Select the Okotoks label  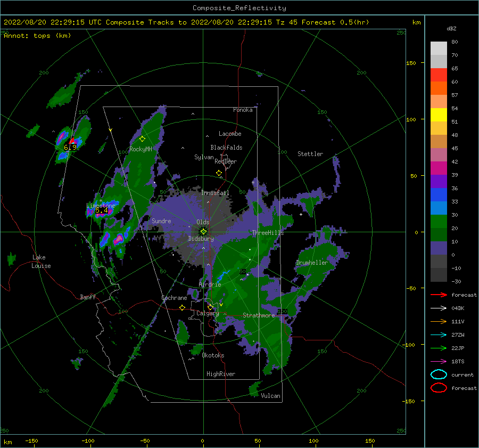(213, 355)
